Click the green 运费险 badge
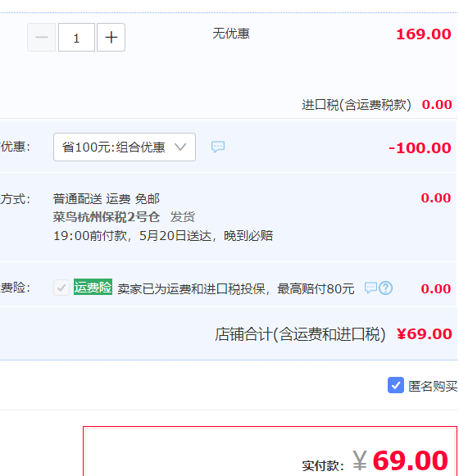The width and height of the screenshot is (459, 476). pyautogui.click(x=93, y=288)
